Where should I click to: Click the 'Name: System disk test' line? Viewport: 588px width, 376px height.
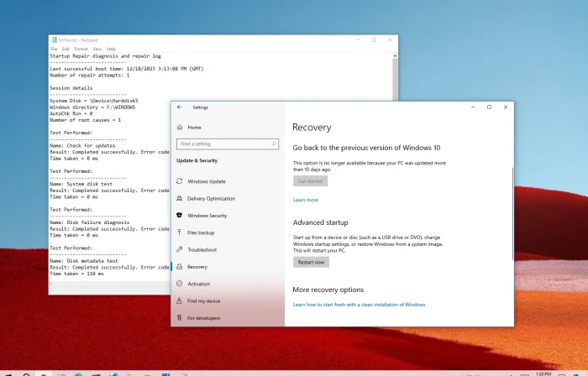(81, 184)
